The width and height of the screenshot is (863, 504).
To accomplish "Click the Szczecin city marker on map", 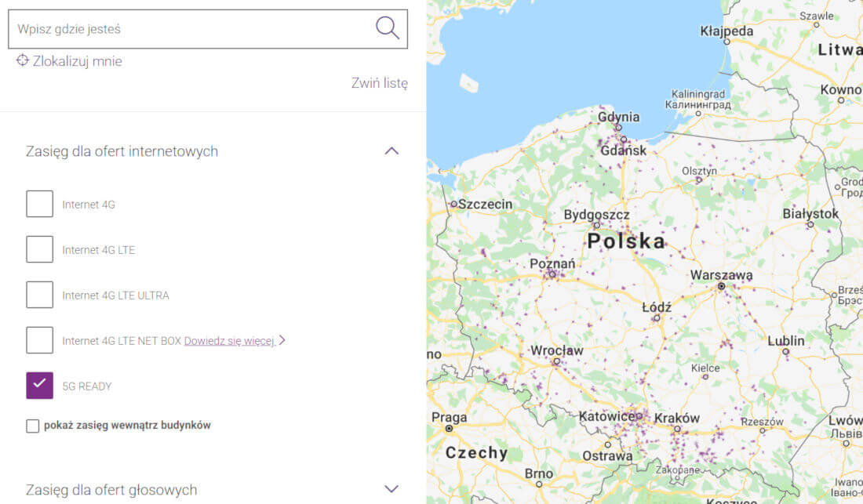I will 453,204.
